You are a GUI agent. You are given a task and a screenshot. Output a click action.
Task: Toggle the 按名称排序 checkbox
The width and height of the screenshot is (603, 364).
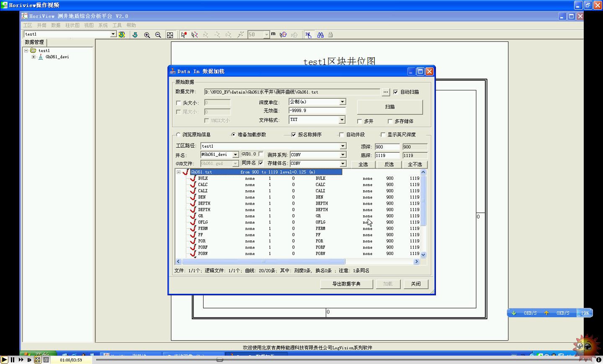294,135
